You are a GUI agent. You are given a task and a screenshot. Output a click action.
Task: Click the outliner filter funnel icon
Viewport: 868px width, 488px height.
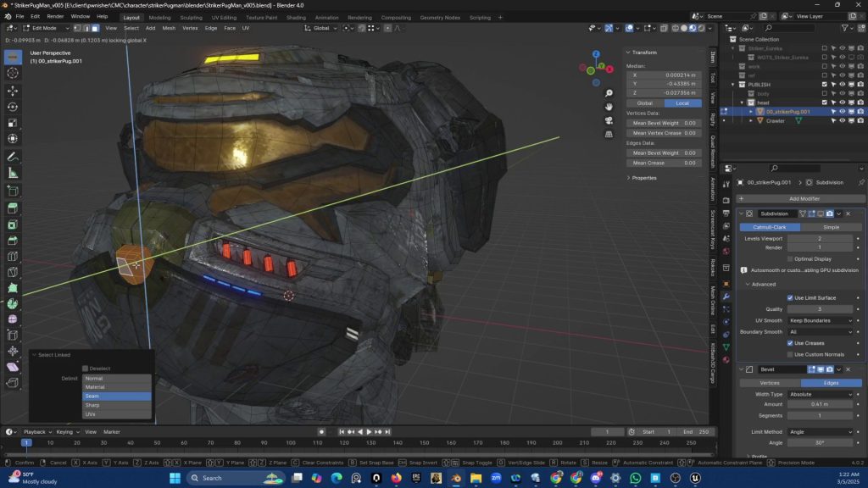point(845,28)
